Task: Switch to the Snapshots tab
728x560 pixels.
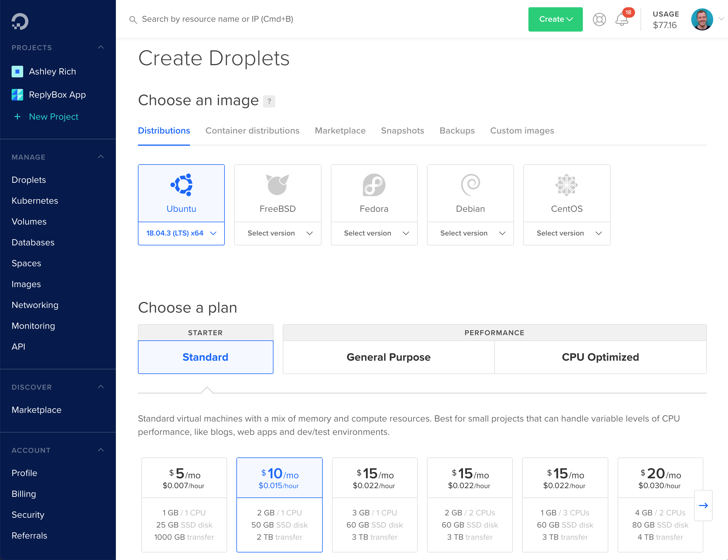Action: [402, 131]
